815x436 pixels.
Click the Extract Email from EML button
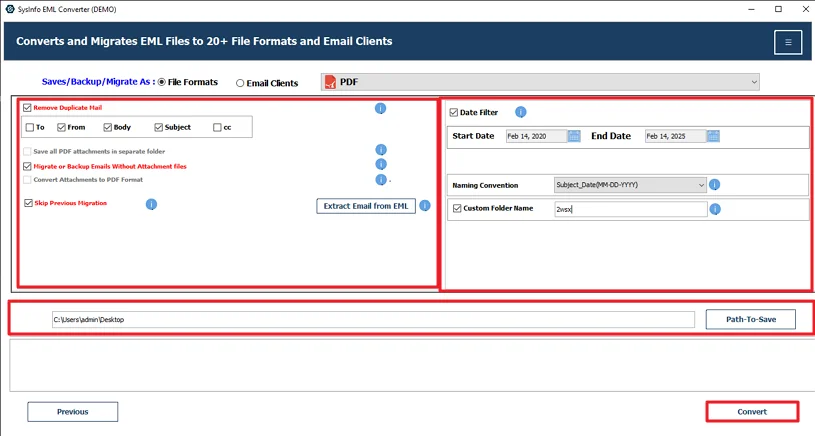366,206
